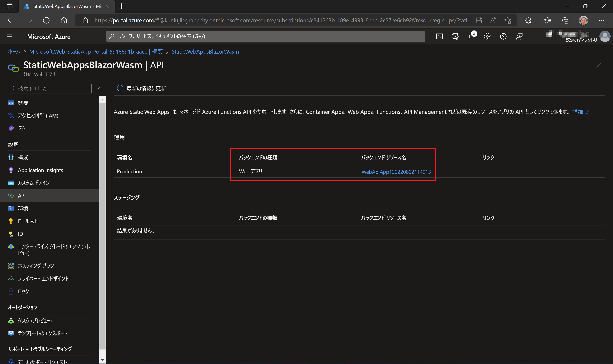Screen dimensions: 613x364
Task: Click the Azure account avatar
Action: tap(605, 36)
